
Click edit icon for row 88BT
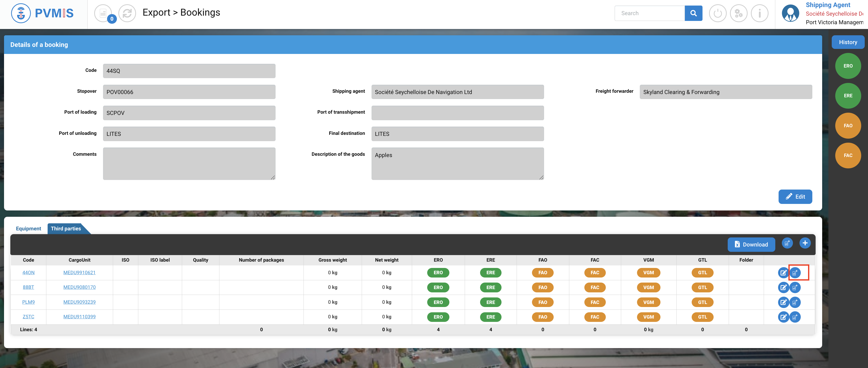pos(783,287)
